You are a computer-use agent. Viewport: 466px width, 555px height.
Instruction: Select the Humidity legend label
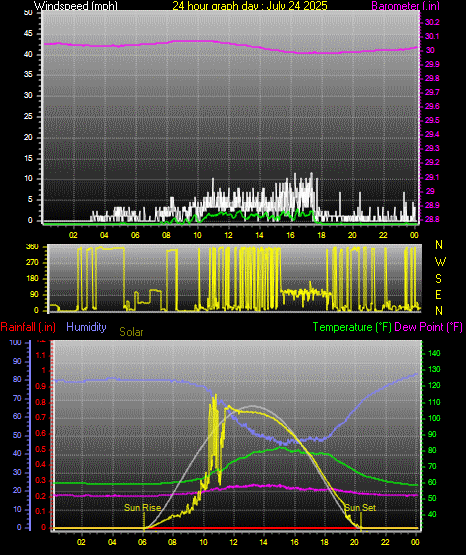pyautogui.click(x=86, y=327)
